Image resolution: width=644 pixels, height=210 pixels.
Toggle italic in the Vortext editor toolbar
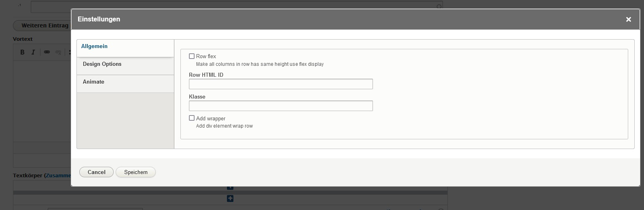tap(33, 52)
